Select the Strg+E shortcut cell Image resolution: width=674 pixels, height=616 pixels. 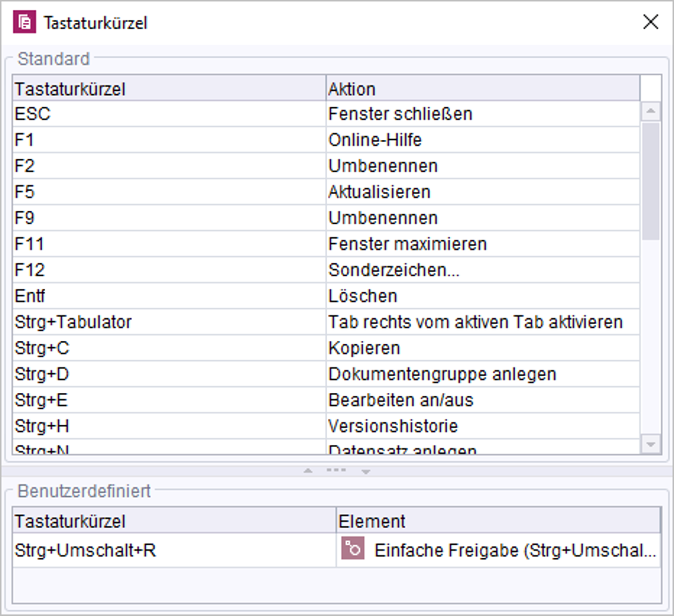(170, 400)
